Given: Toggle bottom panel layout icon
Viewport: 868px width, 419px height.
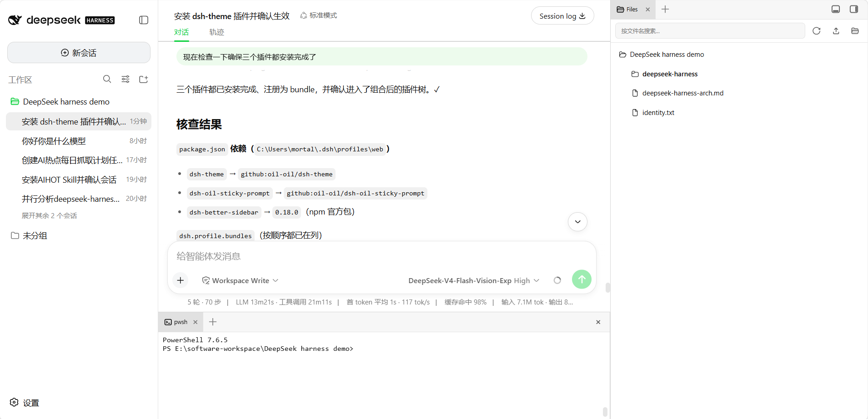Looking at the screenshot, I should click(836, 9).
